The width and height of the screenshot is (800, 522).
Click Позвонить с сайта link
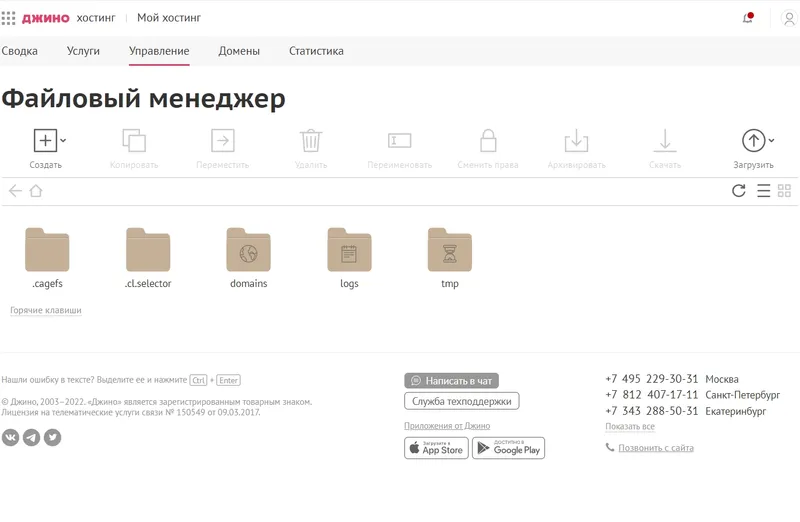pyautogui.click(x=656, y=448)
